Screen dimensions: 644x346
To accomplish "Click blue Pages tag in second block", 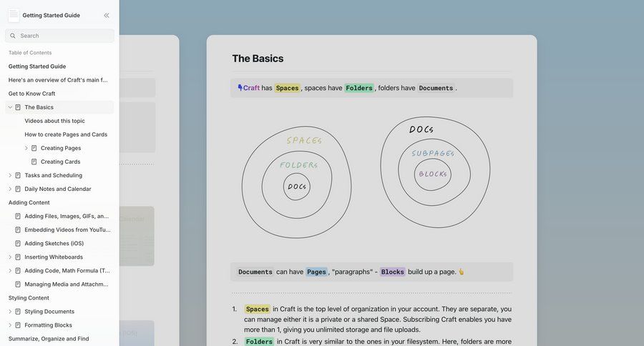I will pyautogui.click(x=316, y=272).
